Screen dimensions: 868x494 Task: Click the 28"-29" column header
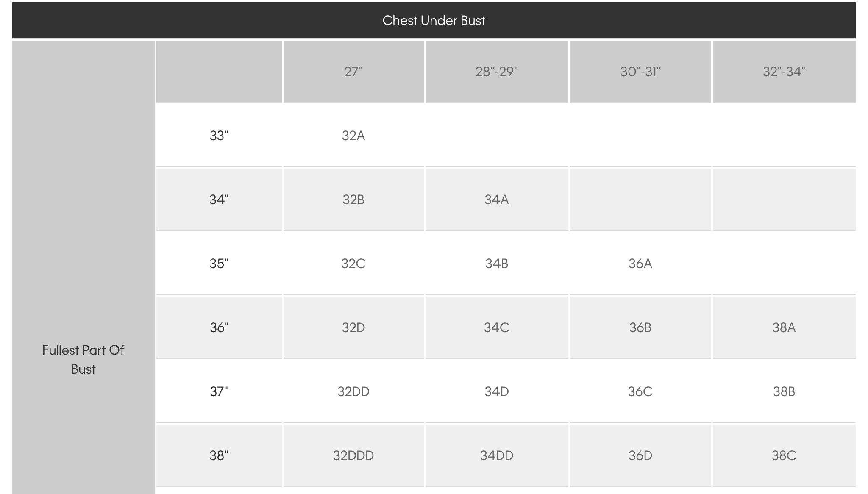point(496,72)
